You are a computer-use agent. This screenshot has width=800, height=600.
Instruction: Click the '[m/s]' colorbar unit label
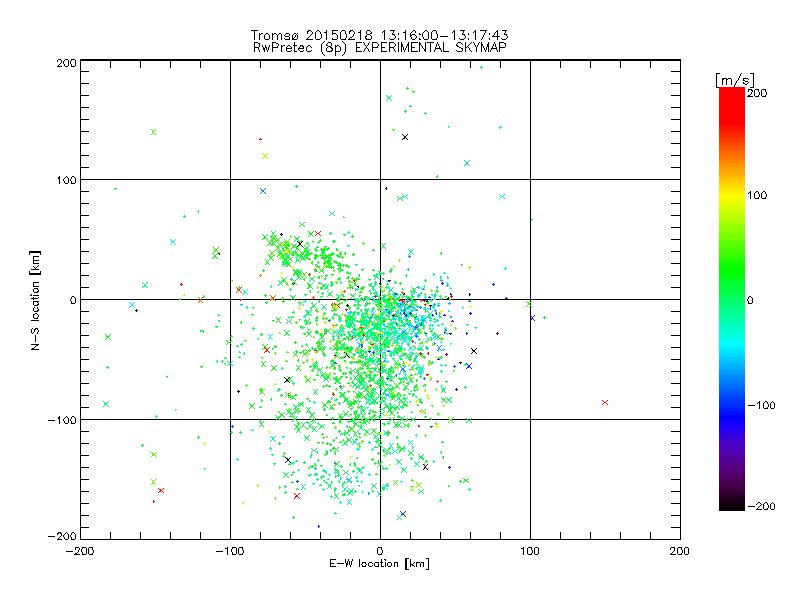click(x=735, y=80)
